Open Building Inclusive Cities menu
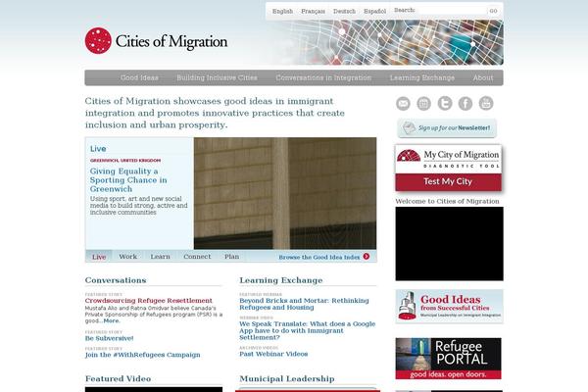 [x=217, y=77]
